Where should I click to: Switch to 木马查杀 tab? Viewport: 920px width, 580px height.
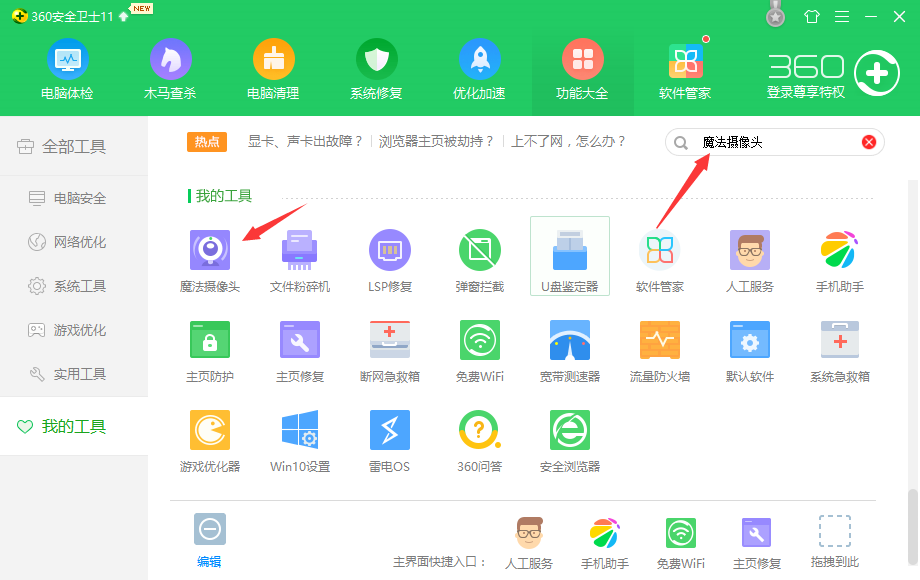170,69
